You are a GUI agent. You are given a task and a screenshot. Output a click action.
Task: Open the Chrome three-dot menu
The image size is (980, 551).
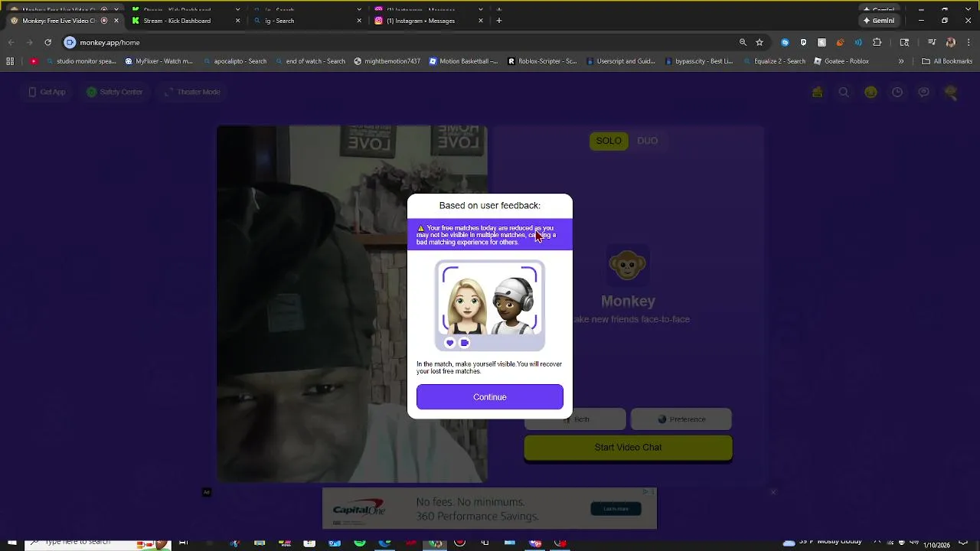click(969, 43)
